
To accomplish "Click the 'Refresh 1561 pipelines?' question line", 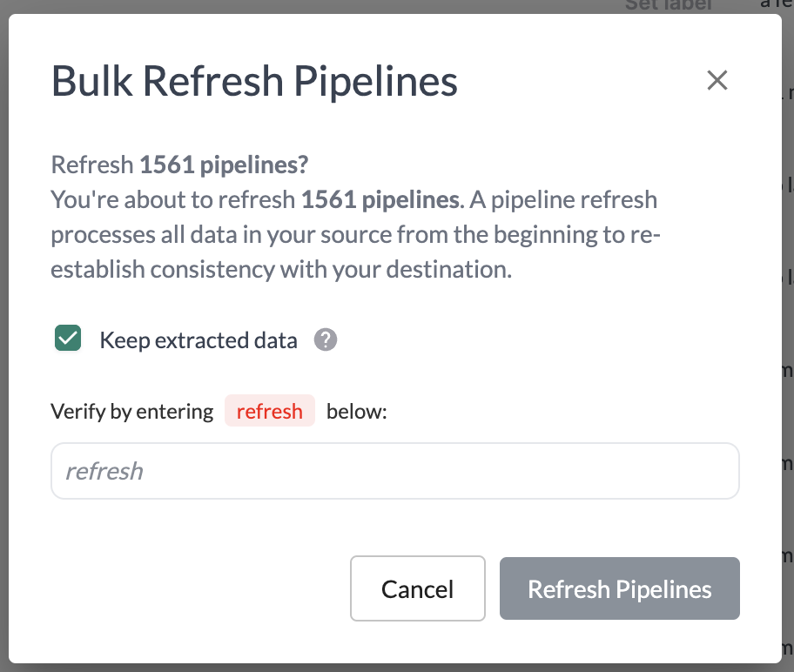I will [180, 165].
